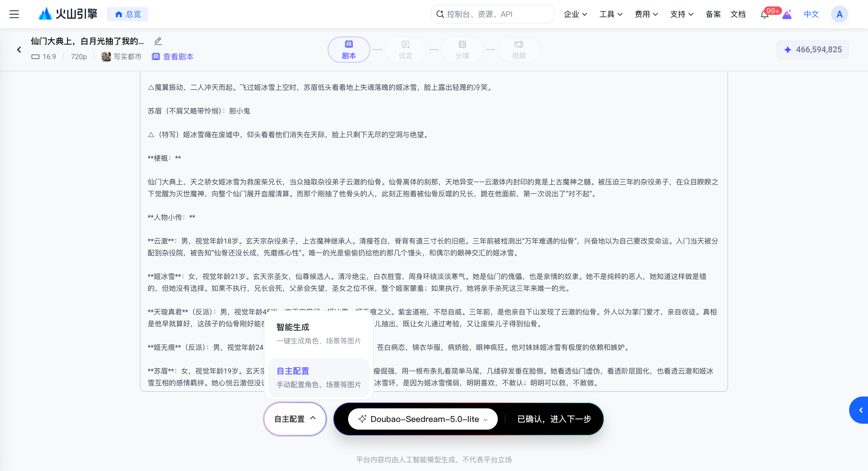
Task: Expand the 工具 menu
Action: click(x=611, y=14)
